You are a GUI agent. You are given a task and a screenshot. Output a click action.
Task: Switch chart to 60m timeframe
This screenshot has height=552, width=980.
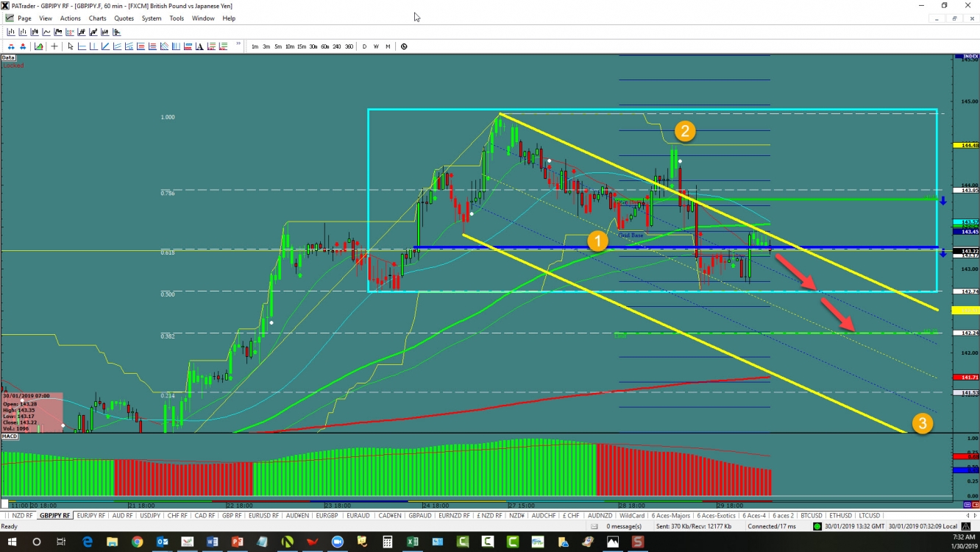tap(324, 46)
